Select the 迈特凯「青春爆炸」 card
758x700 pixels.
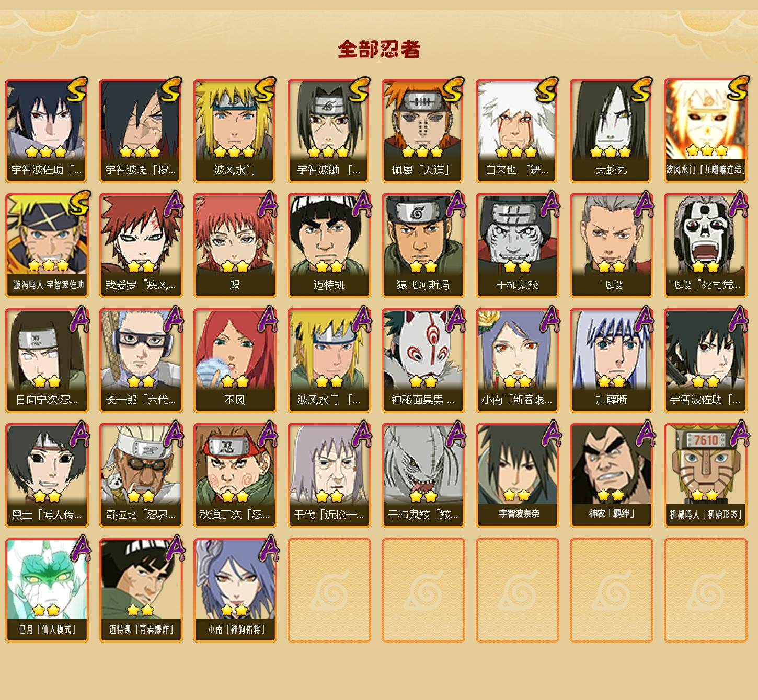[x=141, y=590]
